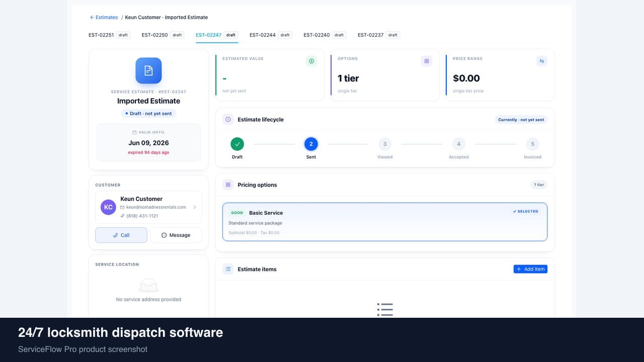Click the $0.00 price range value

(x=466, y=78)
